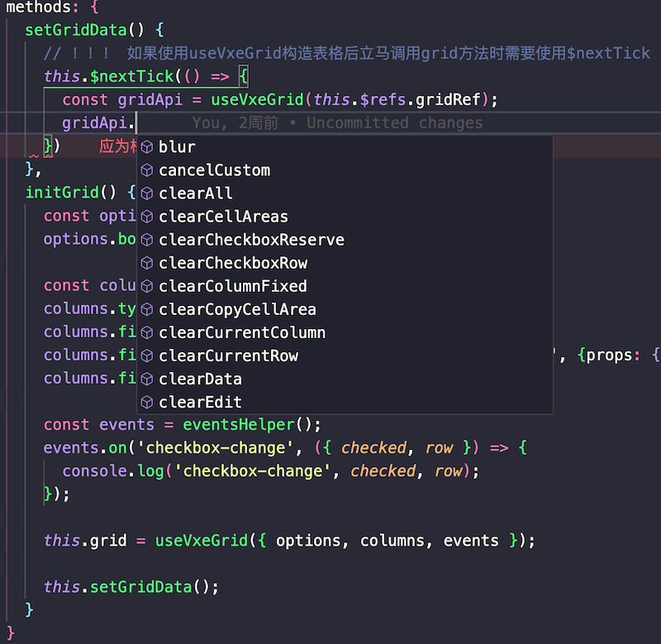
Task: Click the cube icon beside clearEdit
Action: (147, 403)
